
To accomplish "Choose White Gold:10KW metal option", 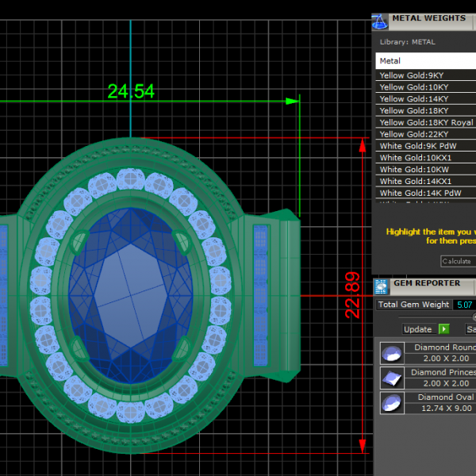I will (x=415, y=170).
